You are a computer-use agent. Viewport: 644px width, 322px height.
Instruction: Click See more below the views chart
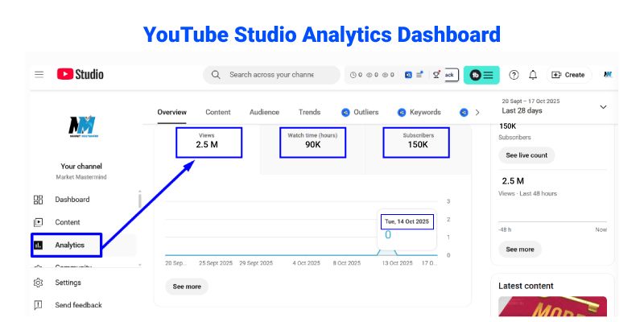187,287
